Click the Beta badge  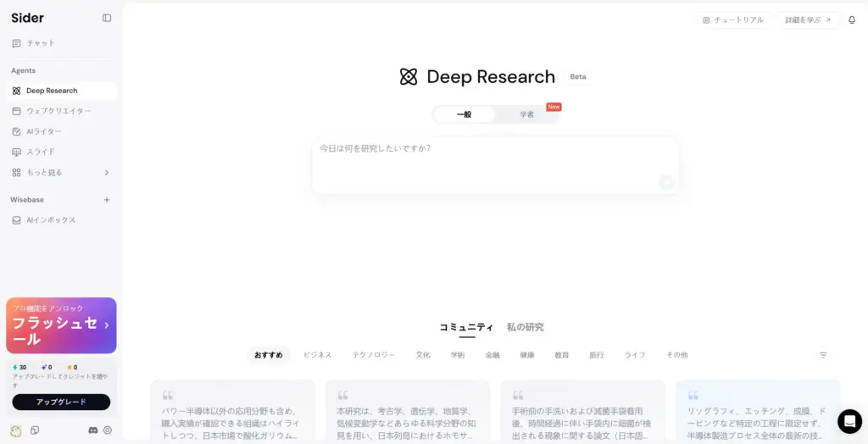pyautogui.click(x=578, y=77)
